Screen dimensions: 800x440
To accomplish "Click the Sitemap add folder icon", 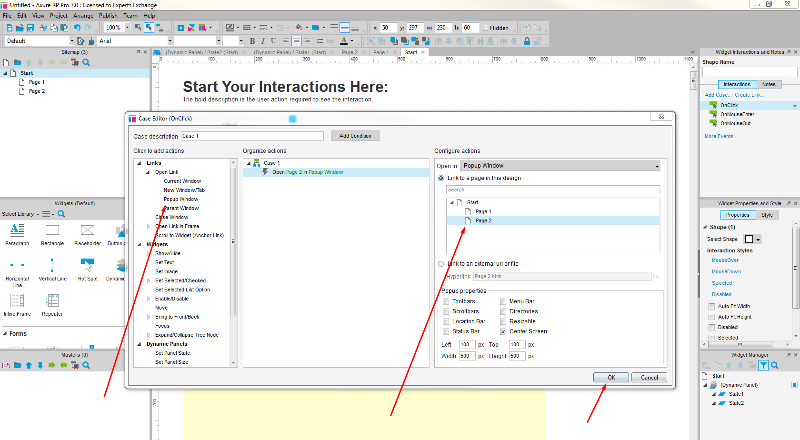I will pos(17,62).
